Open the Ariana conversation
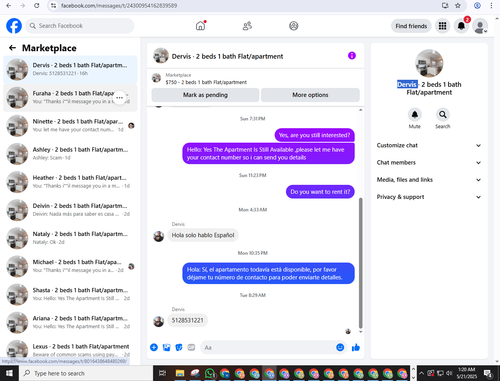 click(x=70, y=322)
